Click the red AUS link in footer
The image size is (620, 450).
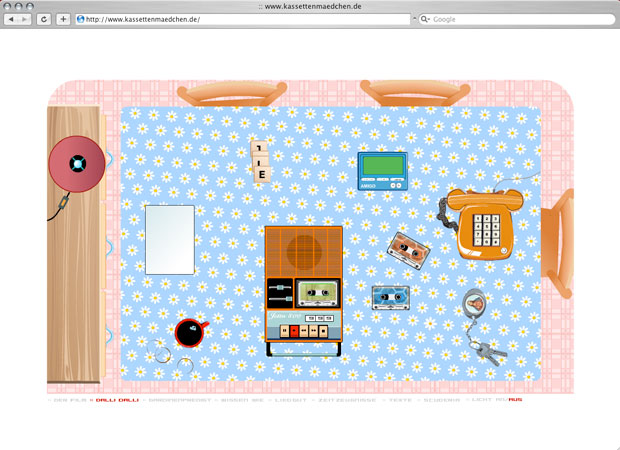515,399
